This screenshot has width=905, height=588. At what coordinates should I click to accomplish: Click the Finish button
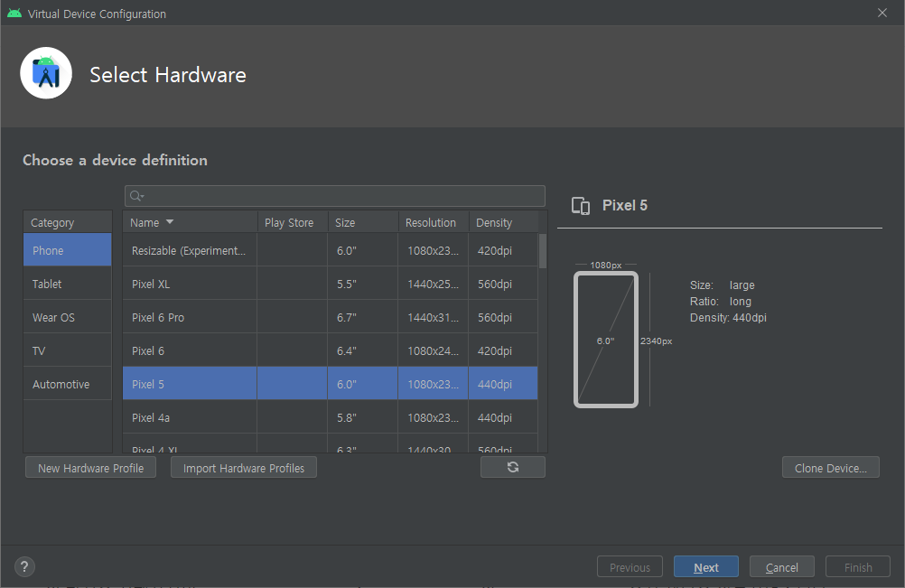(858, 567)
